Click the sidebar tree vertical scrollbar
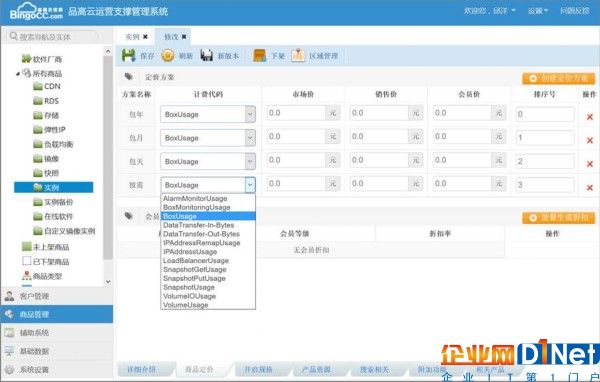 click(108, 158)
